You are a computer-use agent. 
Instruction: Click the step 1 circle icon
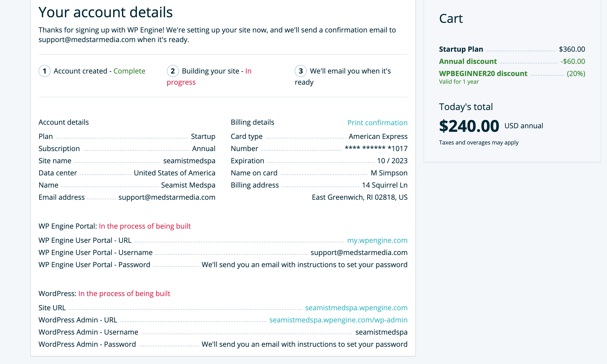click(x=45, y=71)
